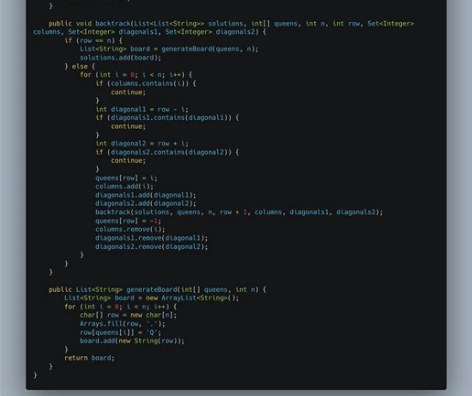
Task: Click the wrapped parameter line starting 'columns, Set<Integer> diagonals1'
Action: (x=150, y=32)
